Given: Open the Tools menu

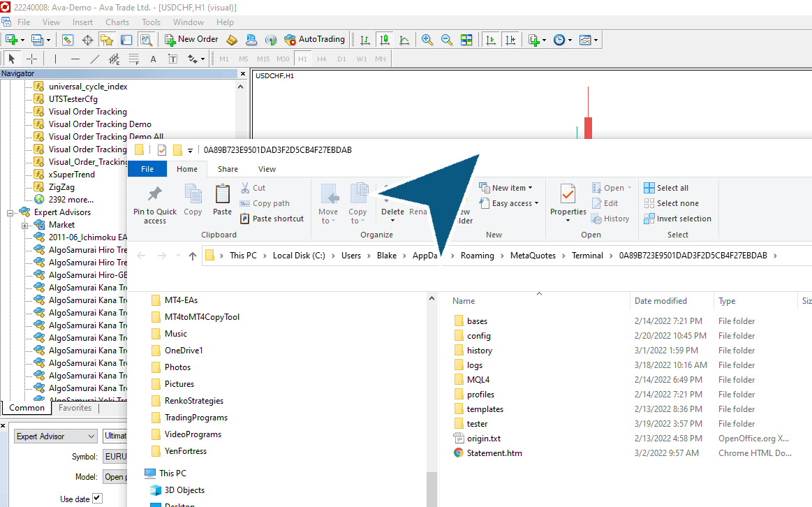Looking at the screenshot, I should (x=152, y=22).
